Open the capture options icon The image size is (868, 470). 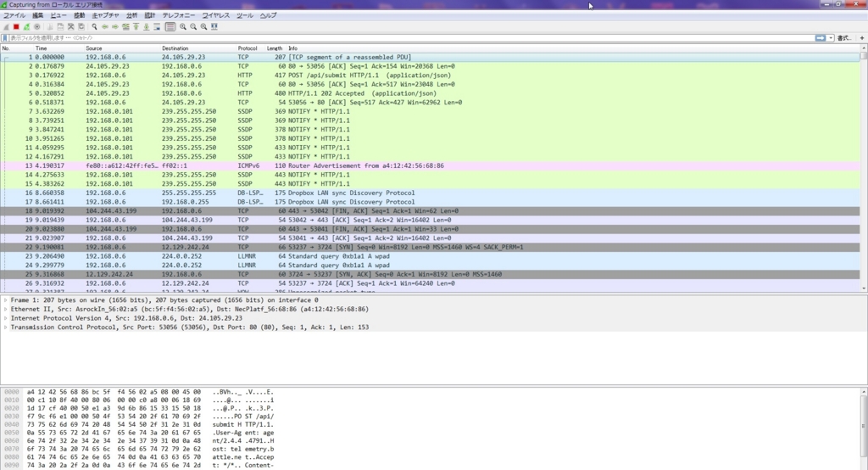[x=37, y=26]
